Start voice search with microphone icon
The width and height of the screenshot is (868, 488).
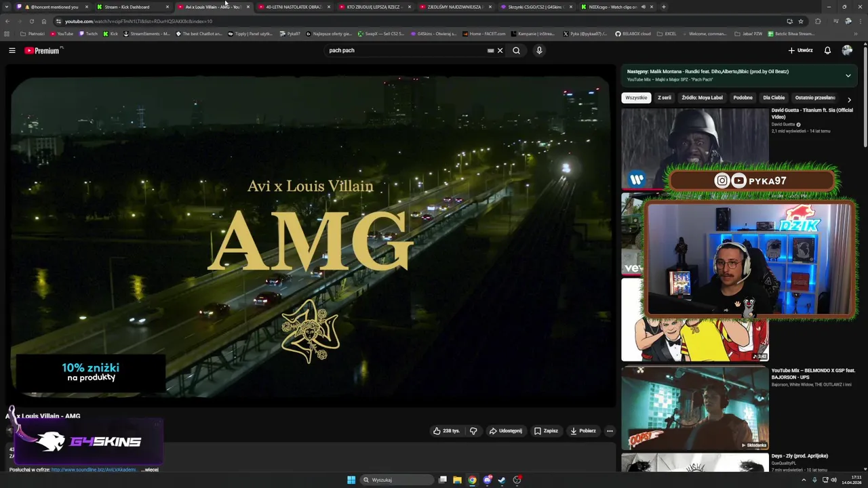(539, 50)
